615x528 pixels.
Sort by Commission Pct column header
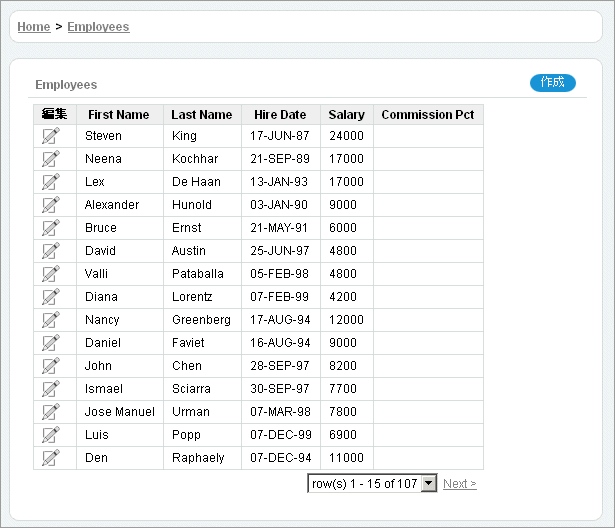point(428,115)
